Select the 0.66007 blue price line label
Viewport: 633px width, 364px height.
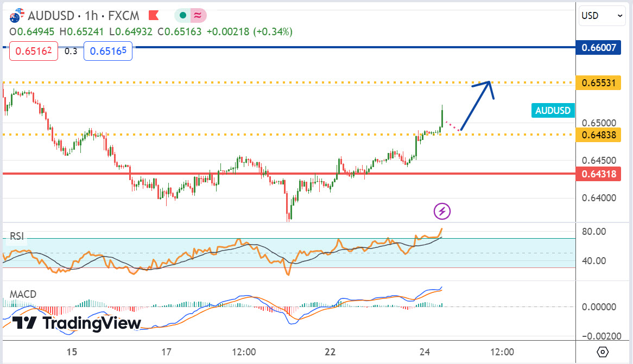click(x=599, y=48)
